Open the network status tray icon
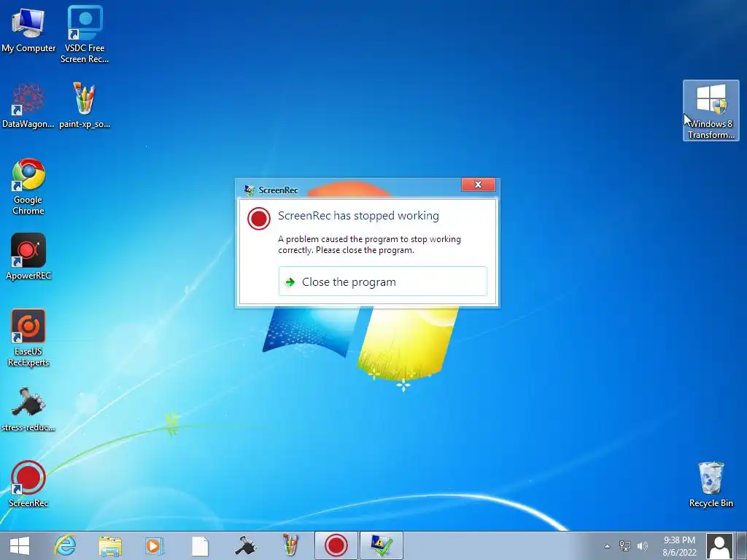 (x=624, y=546)
